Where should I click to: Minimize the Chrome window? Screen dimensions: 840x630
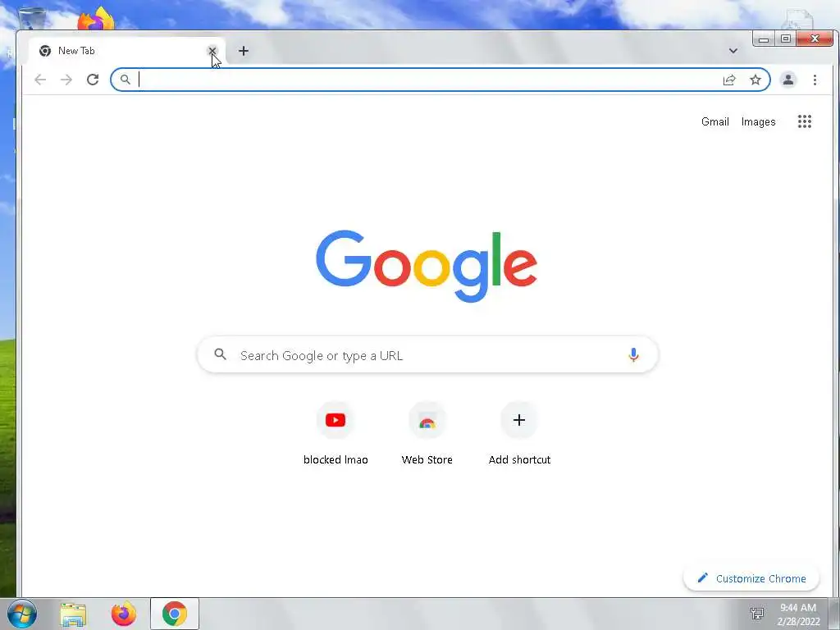[x=764, y=39]
